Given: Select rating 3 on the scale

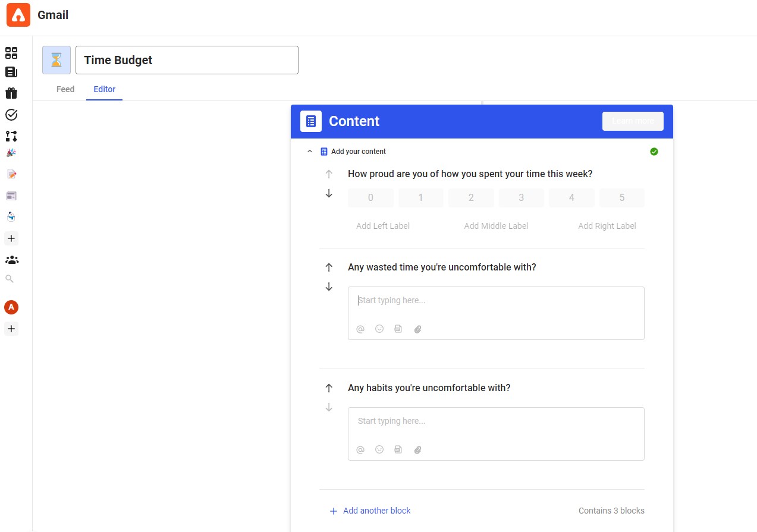Looking at the screenshot, I should 521,198.
